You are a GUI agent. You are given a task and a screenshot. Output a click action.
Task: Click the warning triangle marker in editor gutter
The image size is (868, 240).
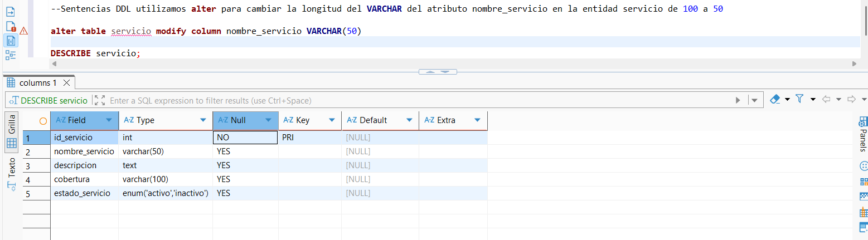pyautogui.click(x=23, y=31)
